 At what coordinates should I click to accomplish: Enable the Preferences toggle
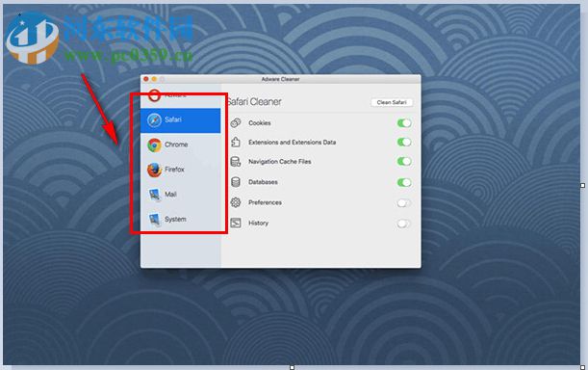403,203
